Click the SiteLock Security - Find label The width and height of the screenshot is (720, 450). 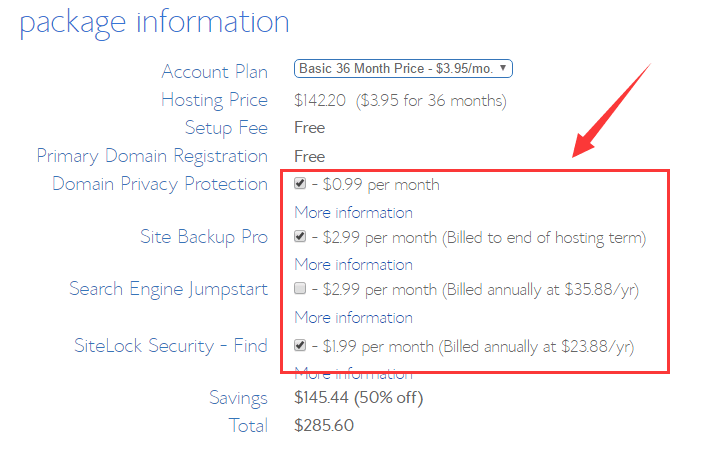[171, 346]
